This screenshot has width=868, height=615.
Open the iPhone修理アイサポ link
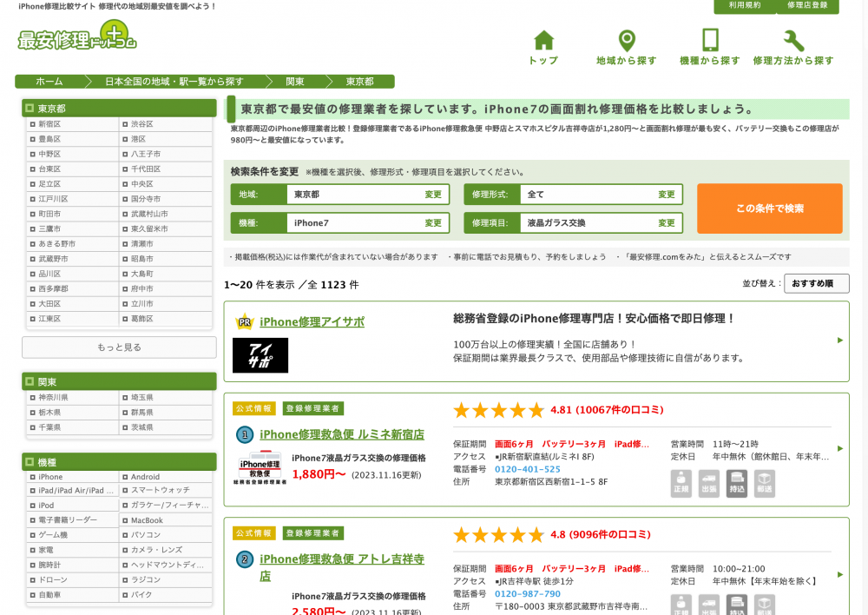click(312, 322)
